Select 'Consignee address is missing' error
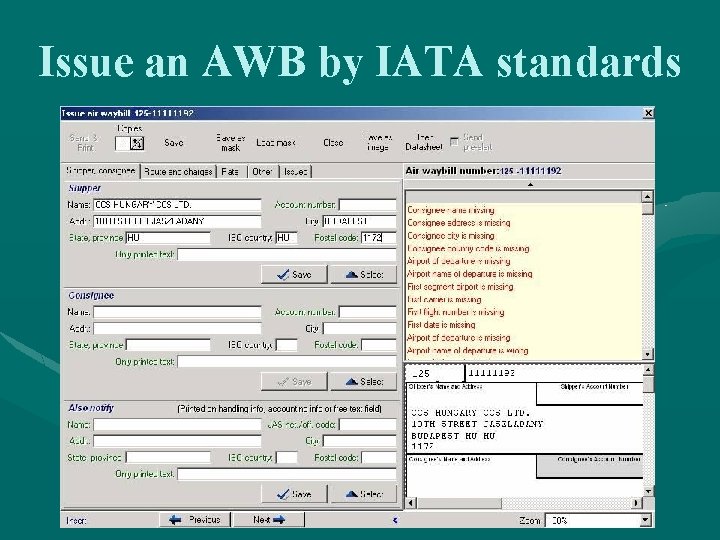 point(458,223)
